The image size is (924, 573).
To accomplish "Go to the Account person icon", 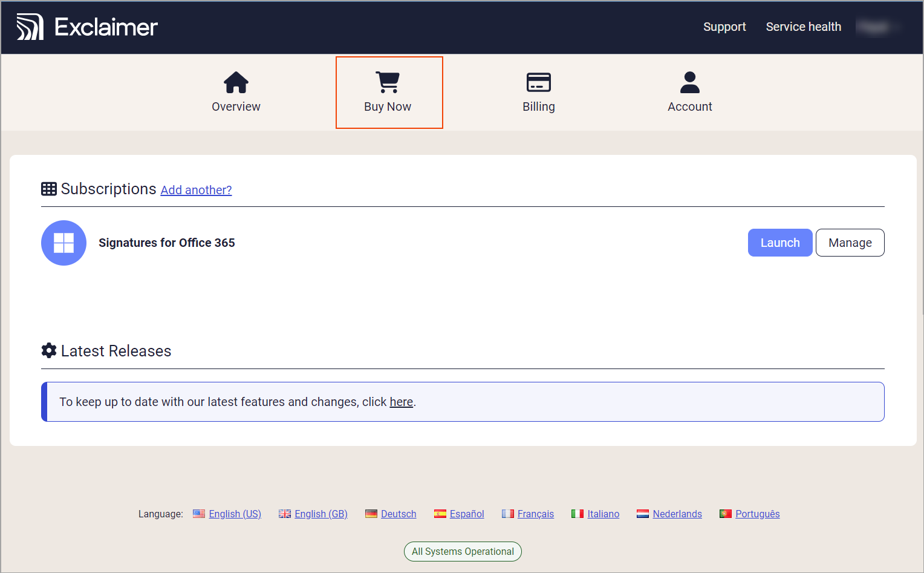I will click(x=689, y=83).
